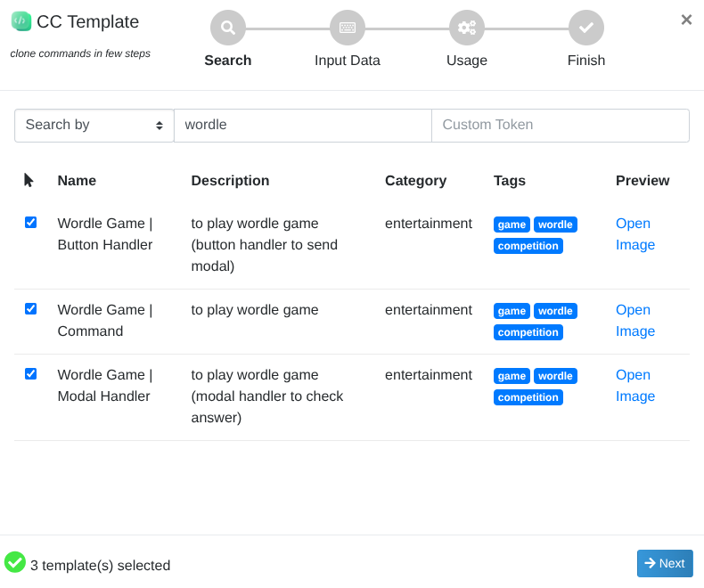Click entertainment category in Command row
The height and width of the screenshot is (588, 704).
pyautogui.click(x=429, y=310)
